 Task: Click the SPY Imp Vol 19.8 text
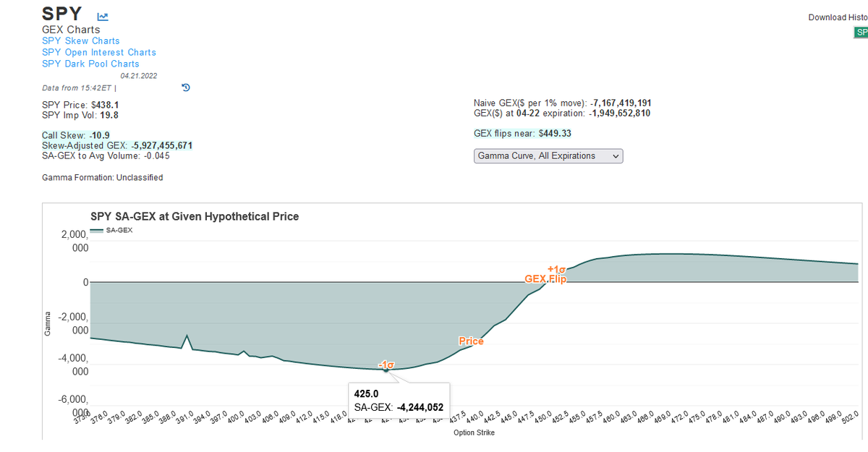[x=80, y=115]
